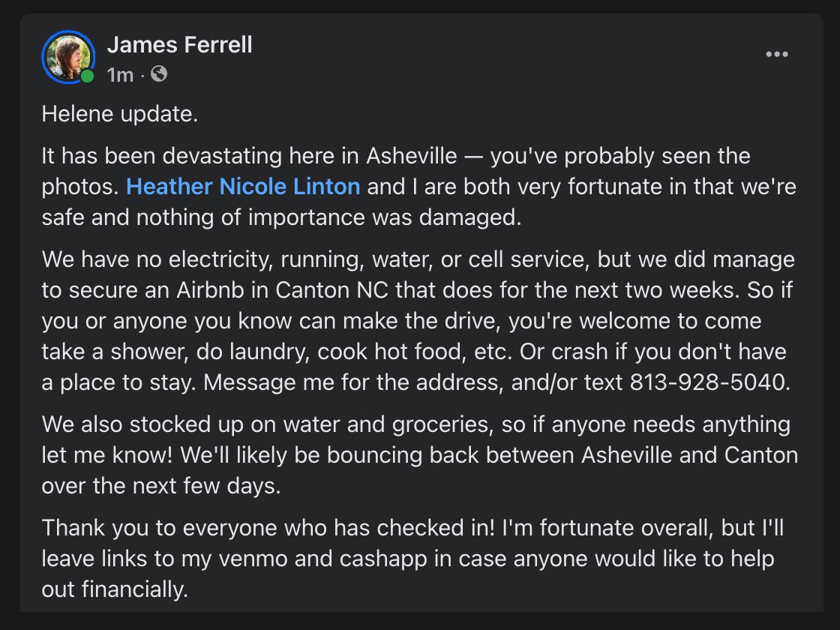This screenshot has width=840, height=630.
Task: Click 'out financially.' closing line
Action: pyautogui.click(x=115, y=589)
